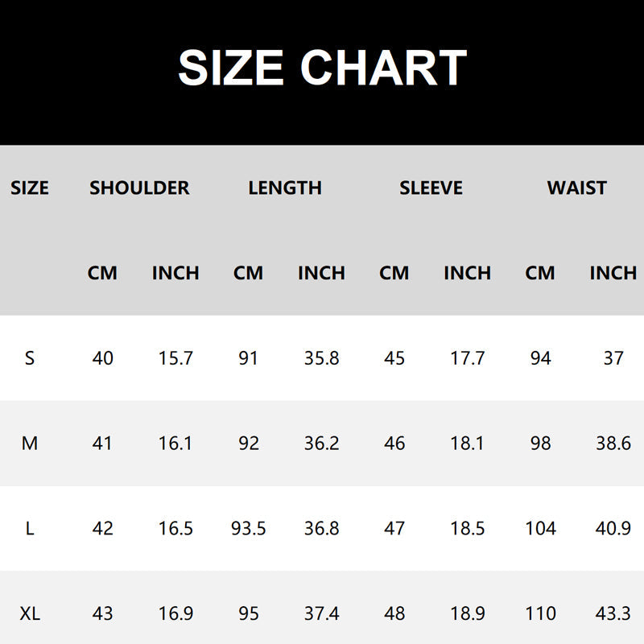Click the SIZE CHART title
Image resolution: width=644 pixels, height=644 pixels.
[x=322, y=68]
